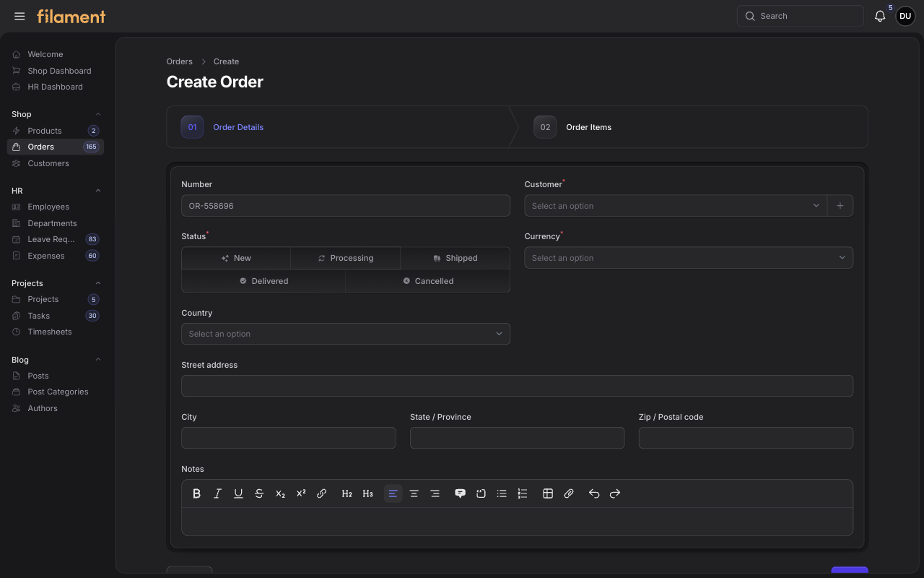Toggle italic formatting in Notes toolbar
The image size is (924, 578).
coord(217,493)
